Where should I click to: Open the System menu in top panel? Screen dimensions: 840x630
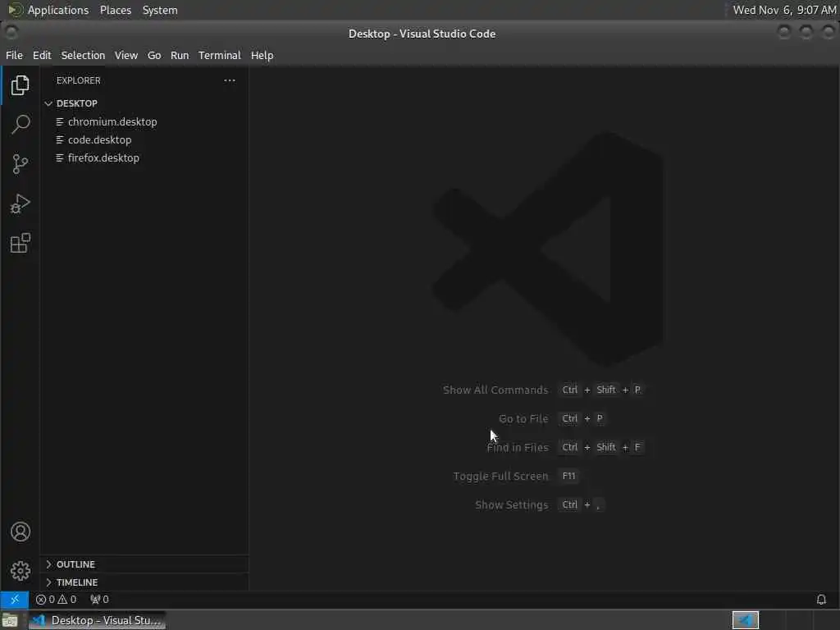point(160,10)
